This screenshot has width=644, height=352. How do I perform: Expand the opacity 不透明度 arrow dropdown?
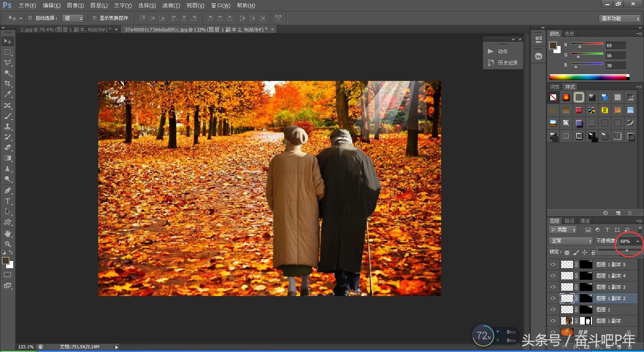tap(638, 241)
